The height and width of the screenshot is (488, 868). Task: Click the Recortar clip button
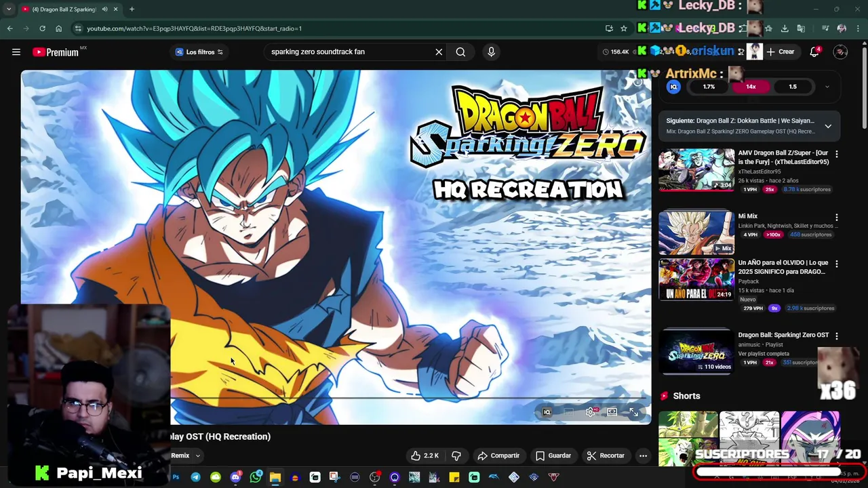[606, 455]
